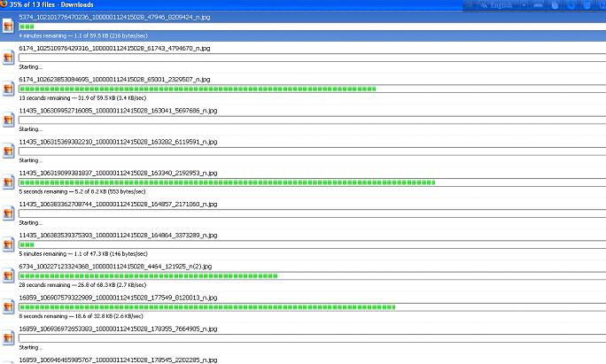Select filename 6174_102510976429316_..._4794670_n.jpg
606x364 pixels.
114,49
